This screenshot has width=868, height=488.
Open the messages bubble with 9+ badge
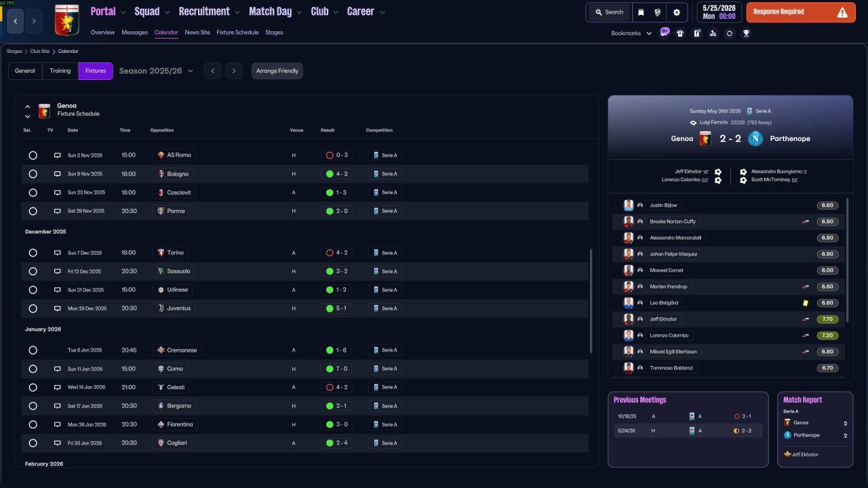(664, 33)
